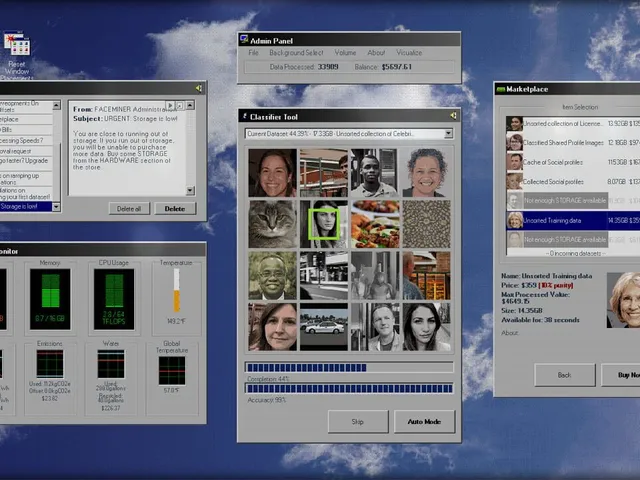Click the Temperature bar in Monitor
The height and width of the screenshot is (480, 640).
coord(176,290)
